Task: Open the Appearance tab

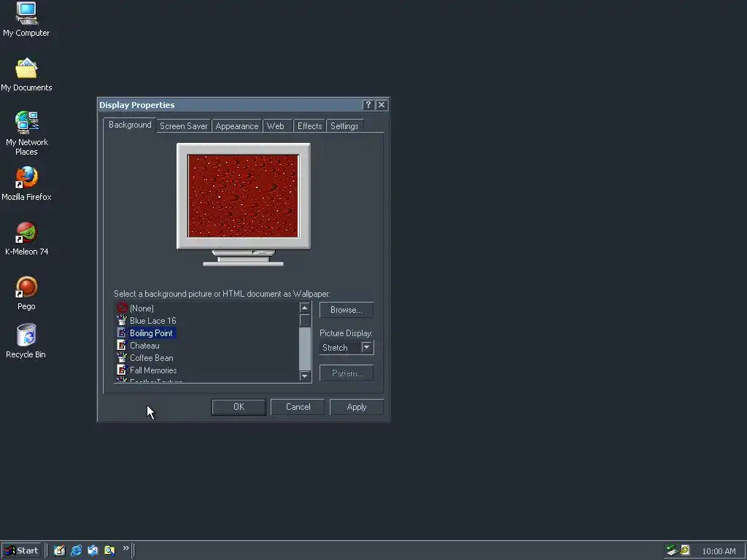Action: click(237, 126)
